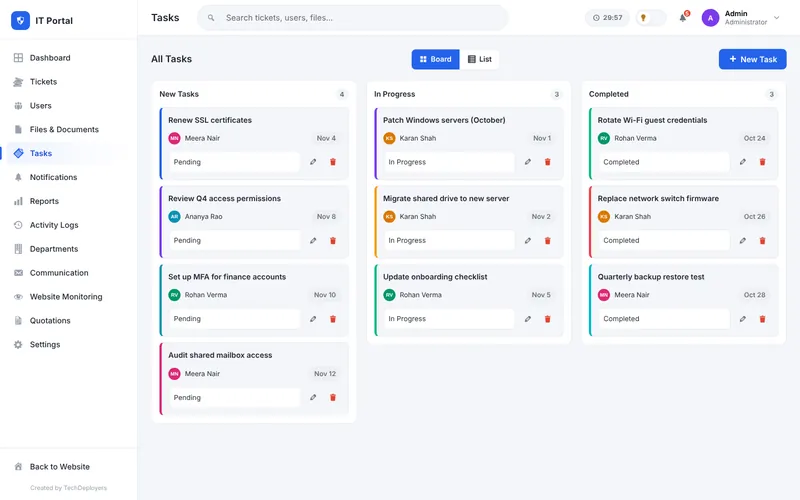Edit Quarterly backup restore test task
Image resolution: width=800 pixels, height=500 pixels.
coord(742,319)
